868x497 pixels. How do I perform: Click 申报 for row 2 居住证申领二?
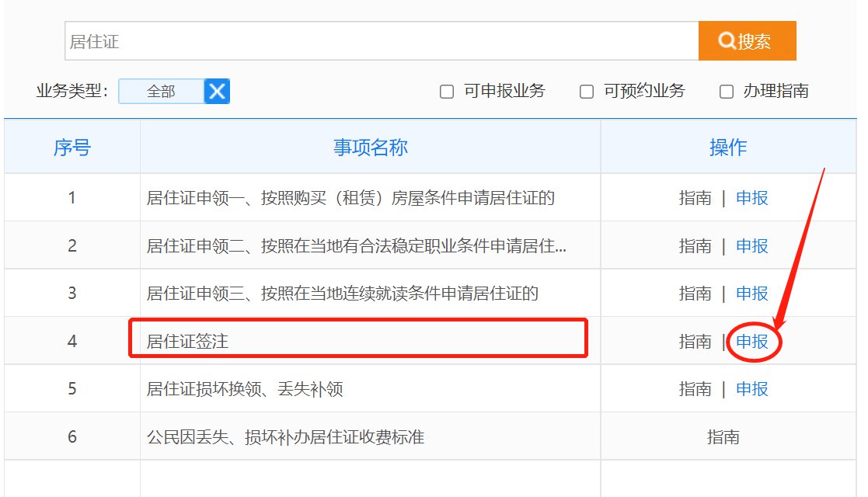coord(752,246)
